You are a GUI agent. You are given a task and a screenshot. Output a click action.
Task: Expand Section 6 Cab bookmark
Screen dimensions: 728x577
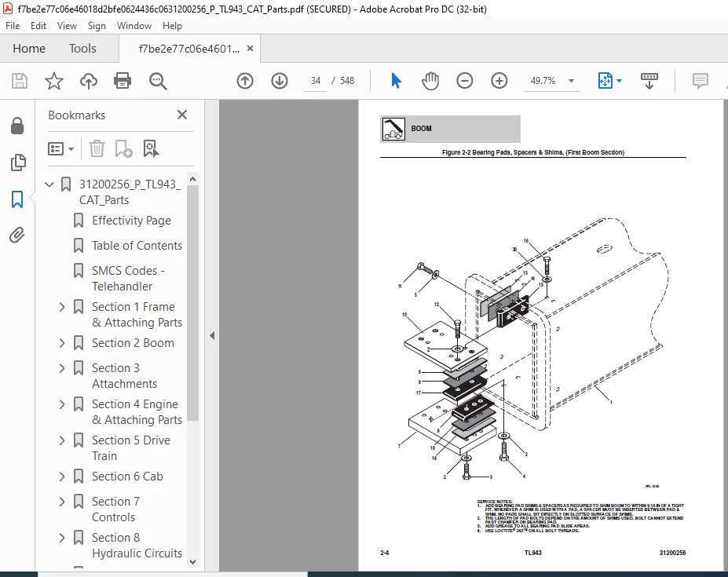click(62, 477)
